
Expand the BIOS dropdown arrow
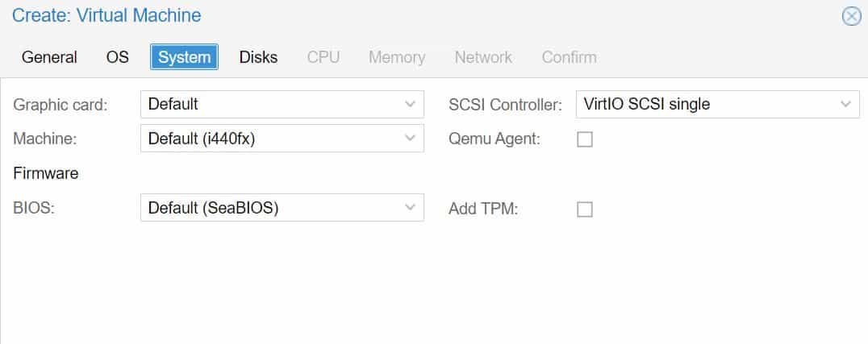410,207
